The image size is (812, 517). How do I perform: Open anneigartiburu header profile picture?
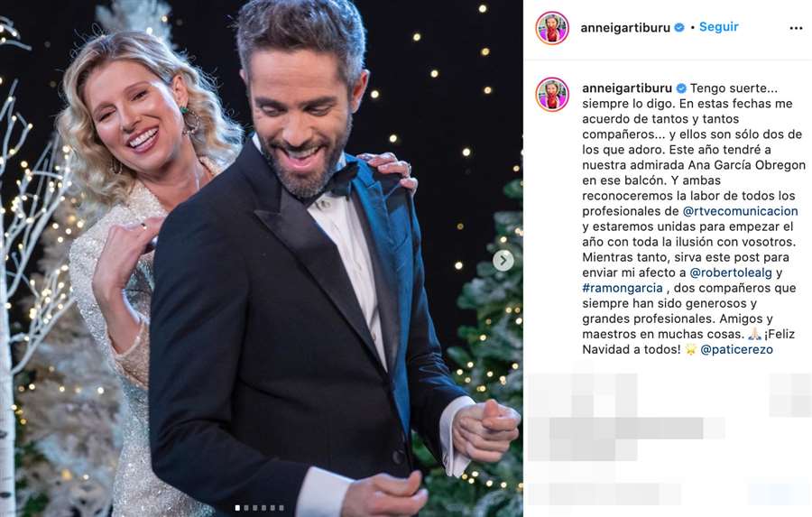pyautogui.click(x=552, y=28)
